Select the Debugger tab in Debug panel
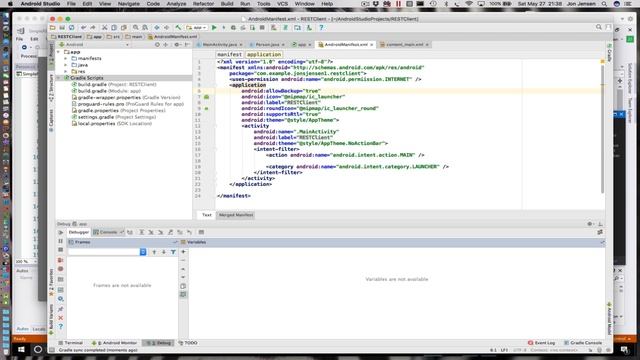This screenshot has width=640, height=360. point(78,232)
